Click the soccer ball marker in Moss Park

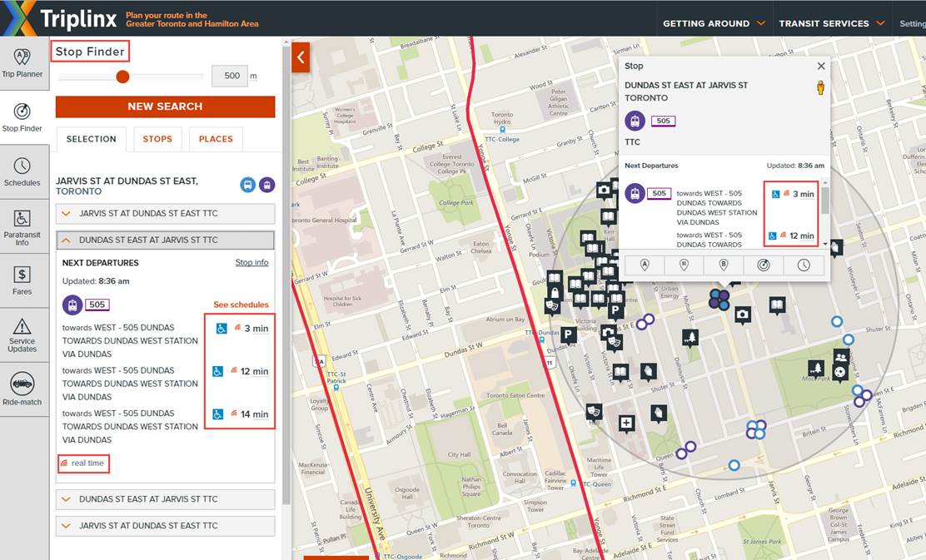pyautogui.click(x=839, y=373)
